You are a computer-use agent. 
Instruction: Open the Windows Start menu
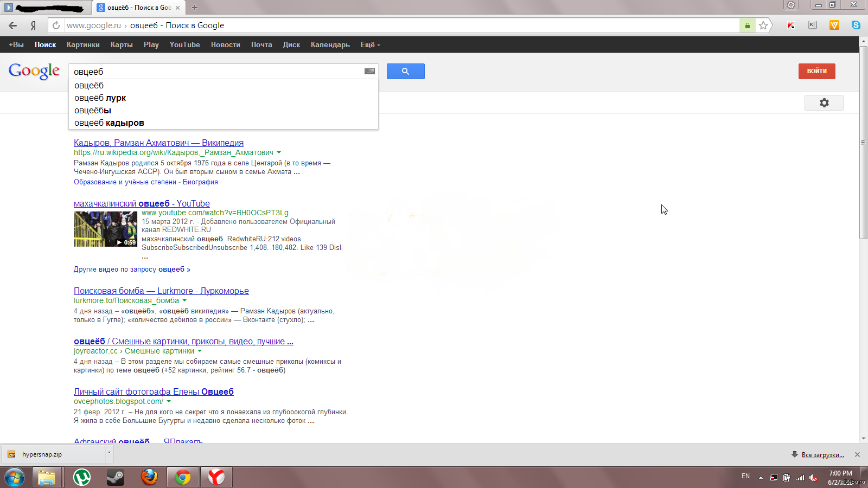(15, 478)
